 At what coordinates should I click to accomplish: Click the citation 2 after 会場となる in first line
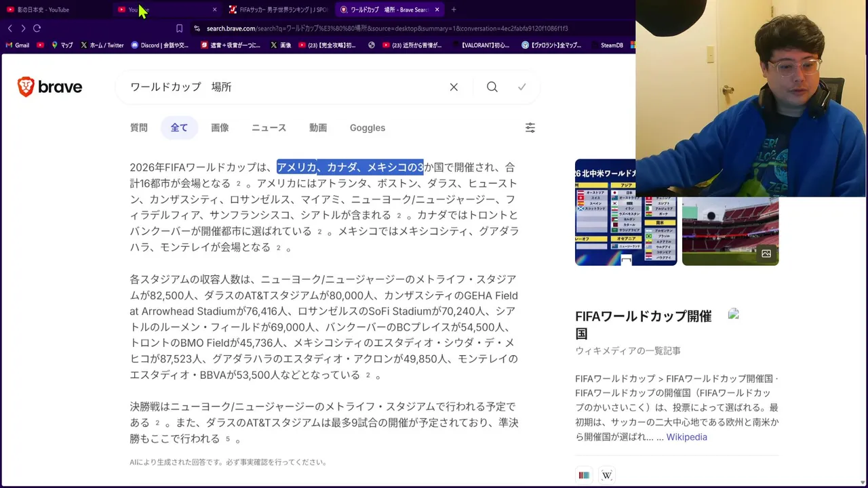[239, 184]
